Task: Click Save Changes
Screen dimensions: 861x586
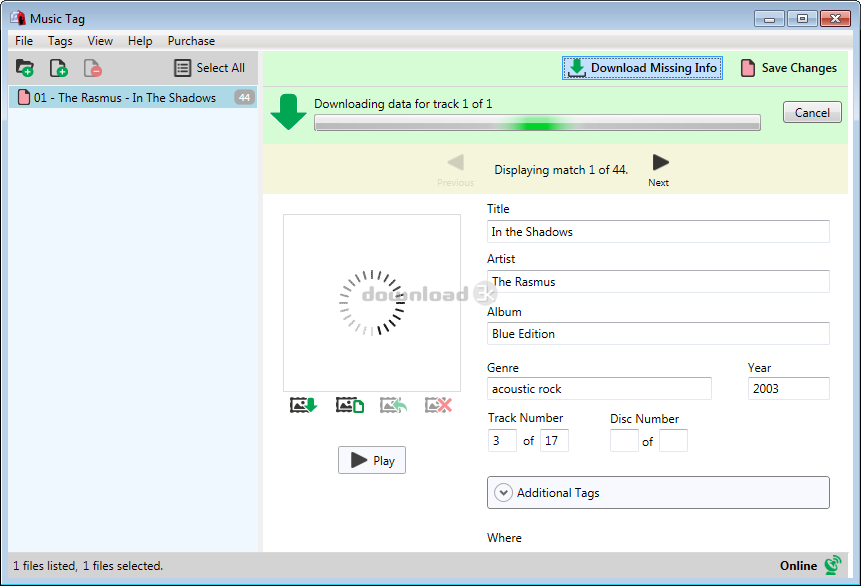Action: point(788,68)
